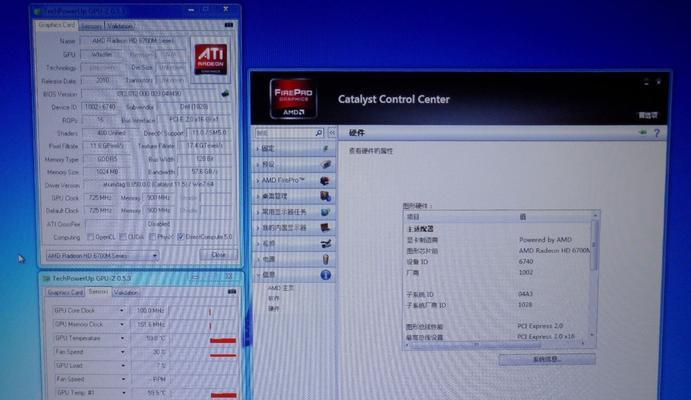Click the camera screenshot icon in GPU-Z Sensors window
691x400 pixels.
pyautogui.click(x=232, y=292)
